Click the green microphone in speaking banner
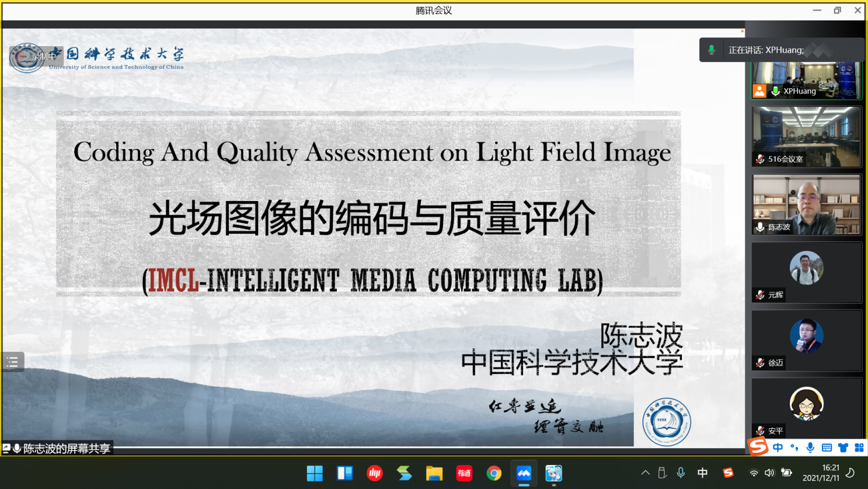 [x=711, y=50]
